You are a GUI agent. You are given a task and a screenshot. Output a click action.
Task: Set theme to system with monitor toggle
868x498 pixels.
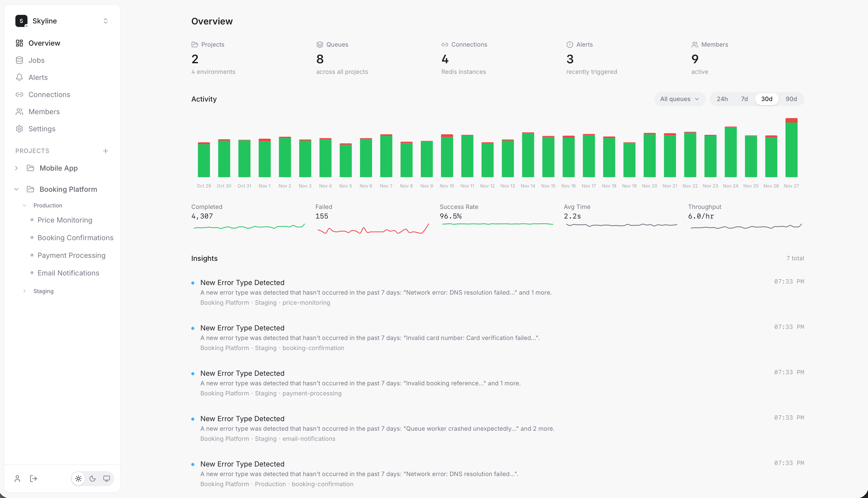click(107, 479)
